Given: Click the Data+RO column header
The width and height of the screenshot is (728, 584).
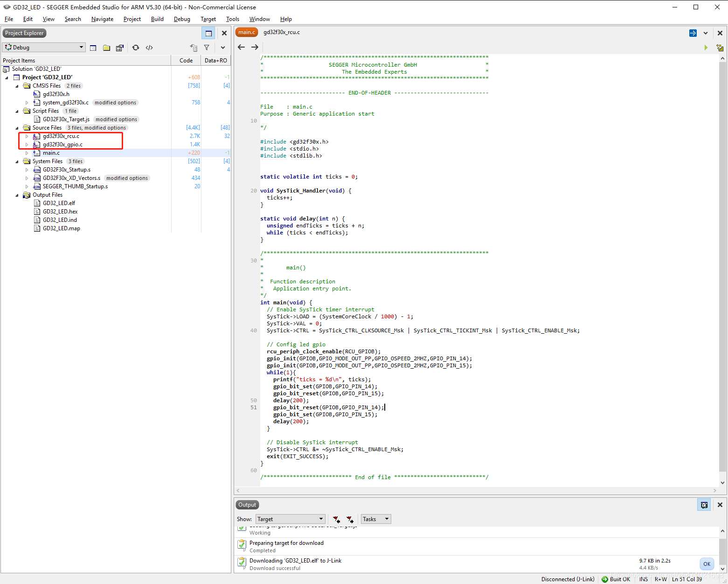Looking at the screenshot, I should [x=216, y=61].
